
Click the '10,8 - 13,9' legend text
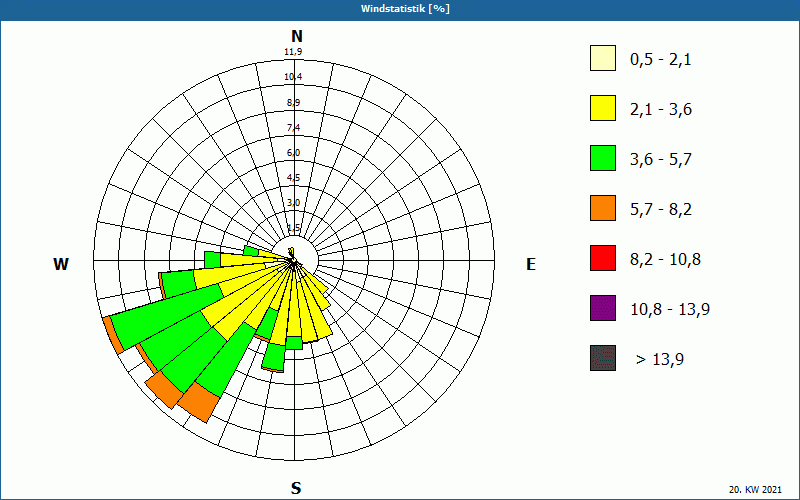tap(670, 310)
